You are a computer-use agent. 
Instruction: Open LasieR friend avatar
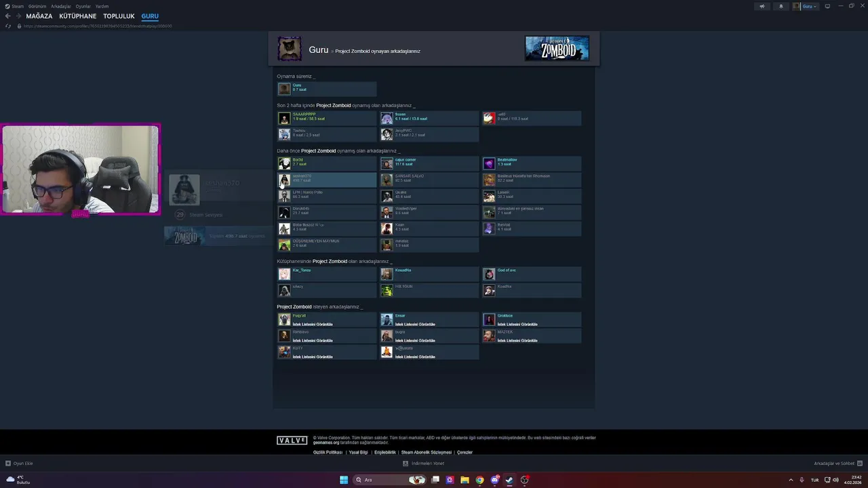pyautogui.click(x=489, y=196)
